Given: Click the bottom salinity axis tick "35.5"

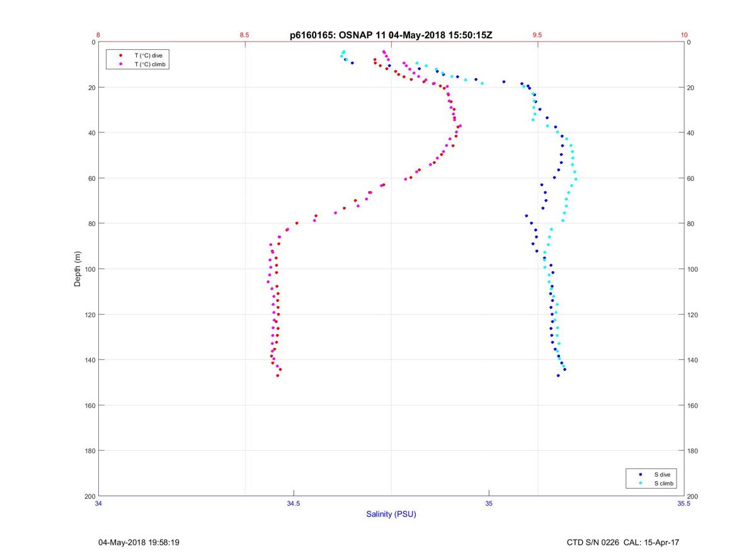Looking at the screenshot, I should (684, 504).
